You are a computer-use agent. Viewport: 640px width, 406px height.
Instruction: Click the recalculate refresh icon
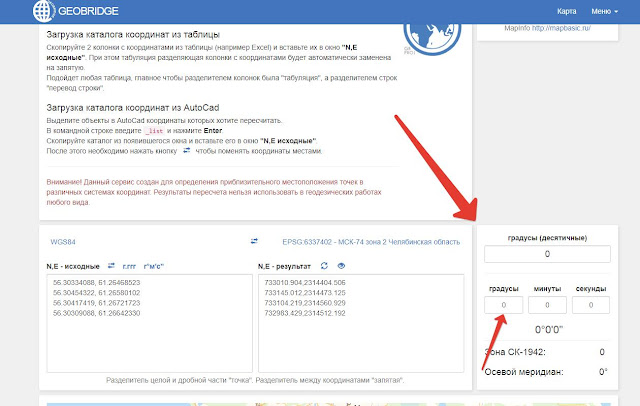[x=324, y=266]
